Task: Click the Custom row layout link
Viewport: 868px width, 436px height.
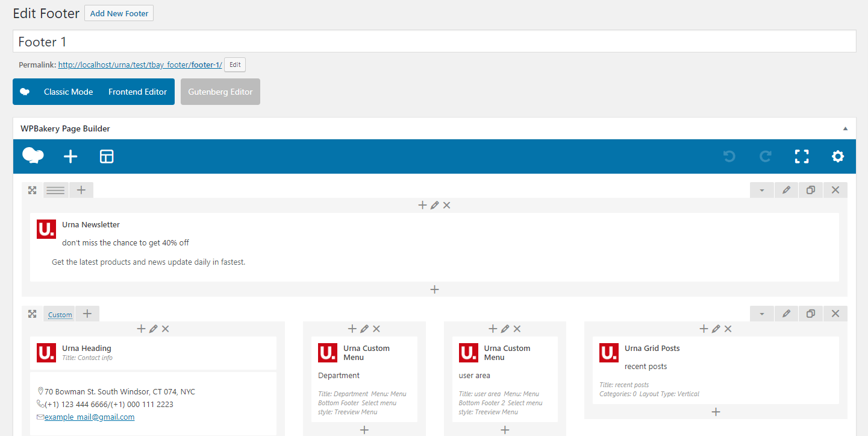Action: click(x=60, y=315)
